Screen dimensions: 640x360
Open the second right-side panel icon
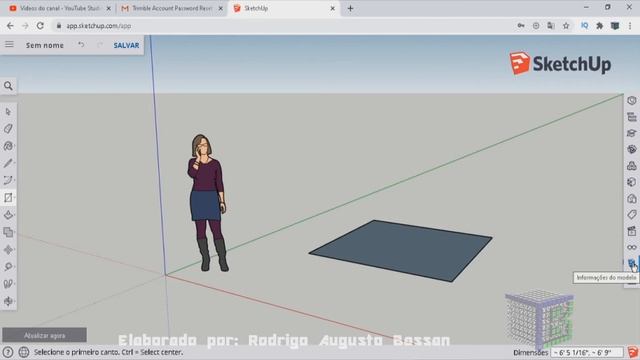tap(631, 117)
